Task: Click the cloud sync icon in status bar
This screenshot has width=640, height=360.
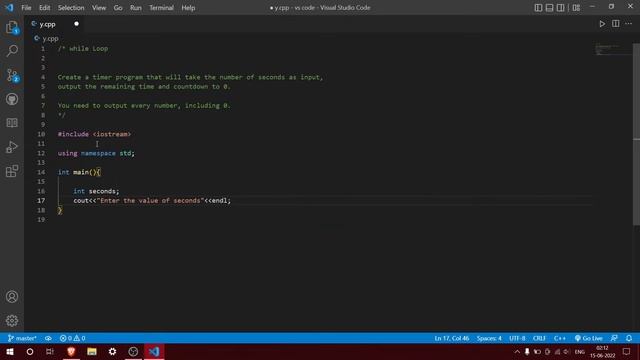Action: pos(48,338)
